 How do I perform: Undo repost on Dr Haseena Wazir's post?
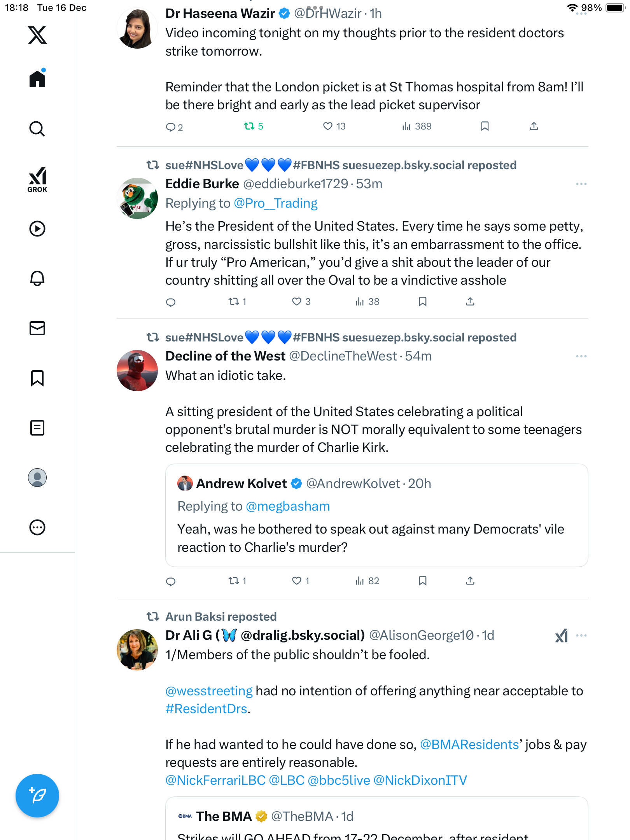tap(249, 126)
